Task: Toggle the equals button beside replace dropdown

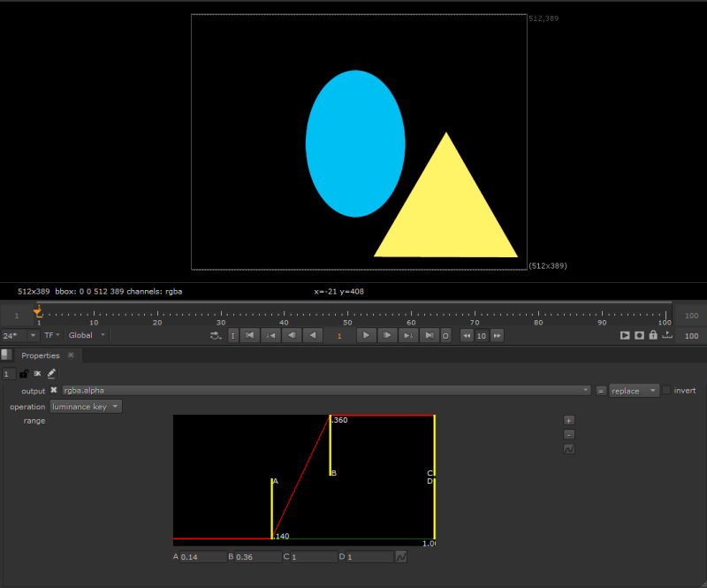Action: (x=602, y=390)
